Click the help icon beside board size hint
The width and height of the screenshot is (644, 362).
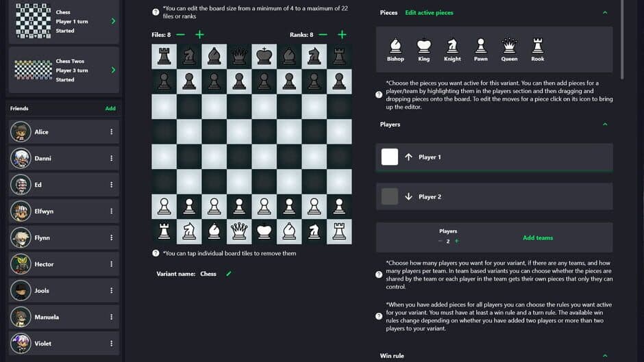coord(156,12)
